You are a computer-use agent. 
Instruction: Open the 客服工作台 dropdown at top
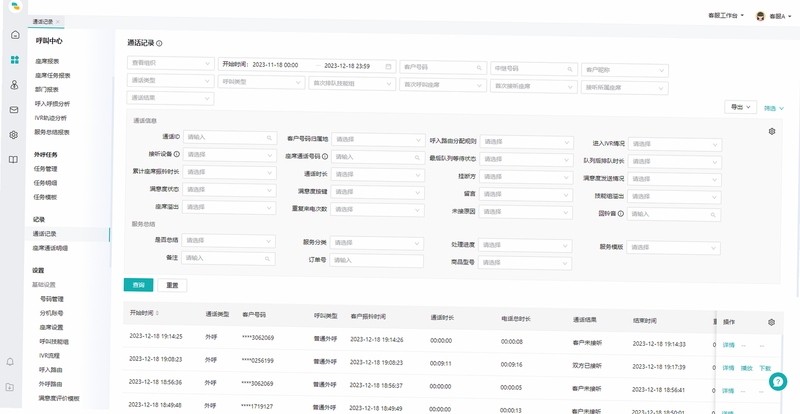[726, 15]
